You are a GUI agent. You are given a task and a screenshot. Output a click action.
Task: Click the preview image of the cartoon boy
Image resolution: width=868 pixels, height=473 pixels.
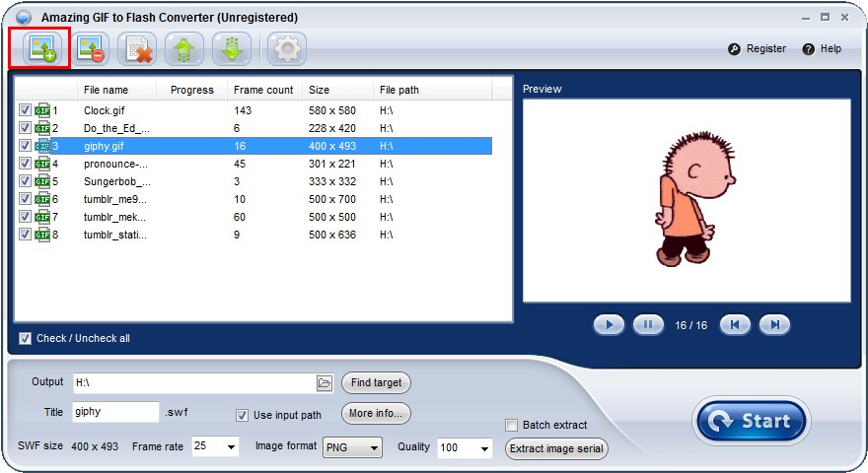tap(695, 199)
